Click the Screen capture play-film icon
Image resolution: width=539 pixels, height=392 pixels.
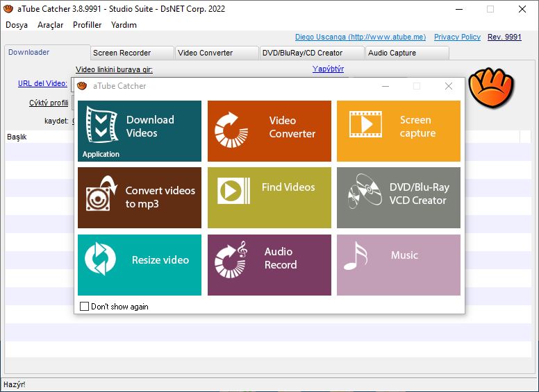(365, 124)
